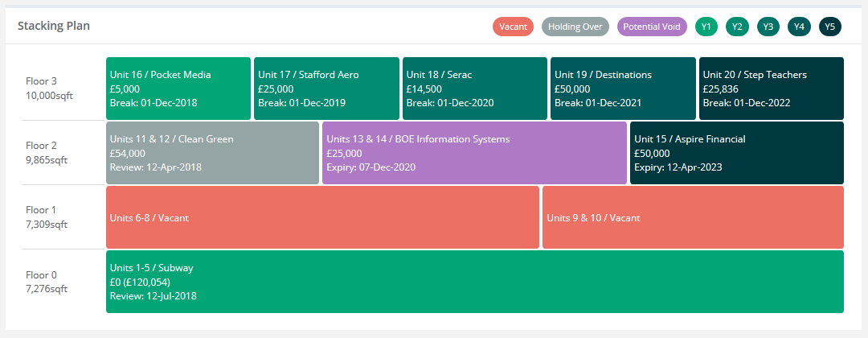Screen dimensions: 868x338
Task: Toggle the Potential Void legend pill
Action: click(652, 27)
